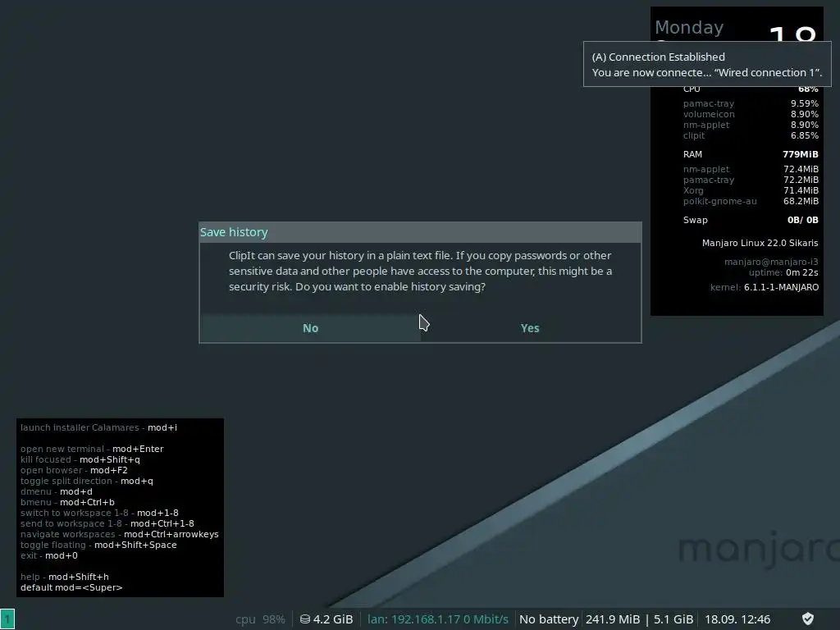Click the Save history dialog title bar
This screenshot has width=840, height=630.
point(420,232)
